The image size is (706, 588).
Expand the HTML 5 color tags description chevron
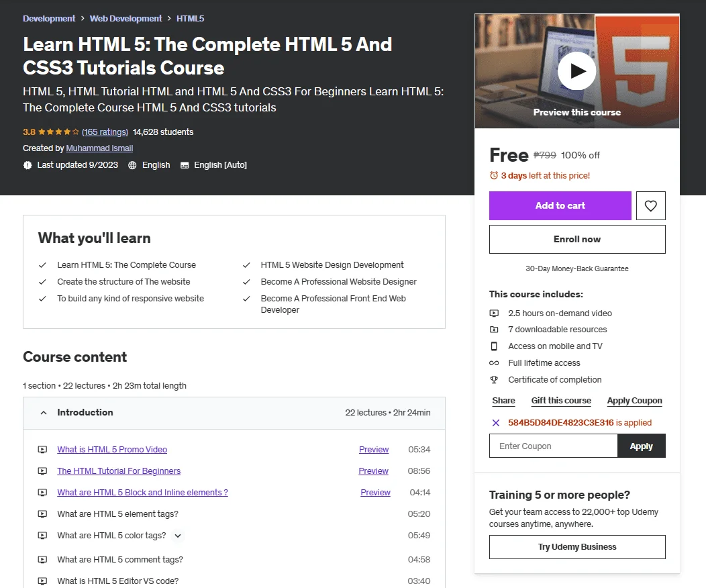(x=178, y=536)
